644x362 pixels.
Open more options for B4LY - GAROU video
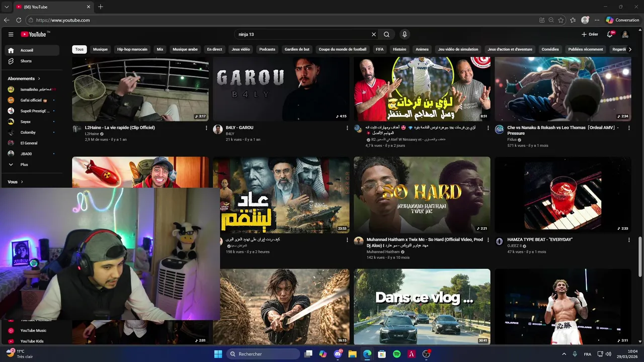pos(347,128)
